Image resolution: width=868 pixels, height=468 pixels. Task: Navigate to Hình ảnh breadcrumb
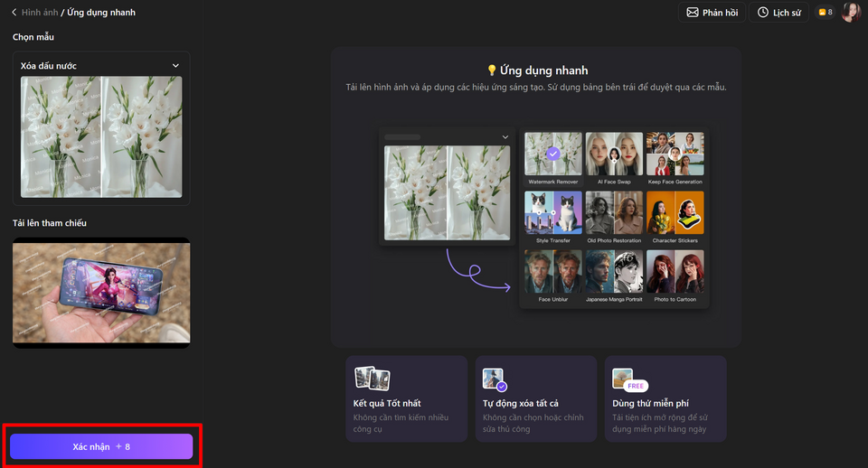(x=39, y=12)
